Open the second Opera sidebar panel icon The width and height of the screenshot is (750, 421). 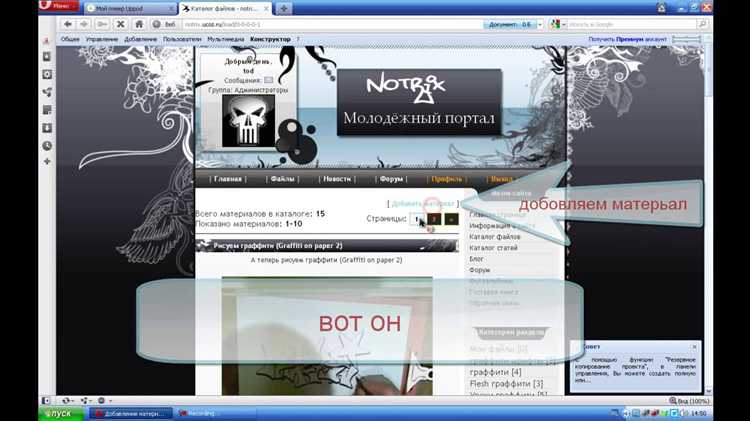[47, 57]
